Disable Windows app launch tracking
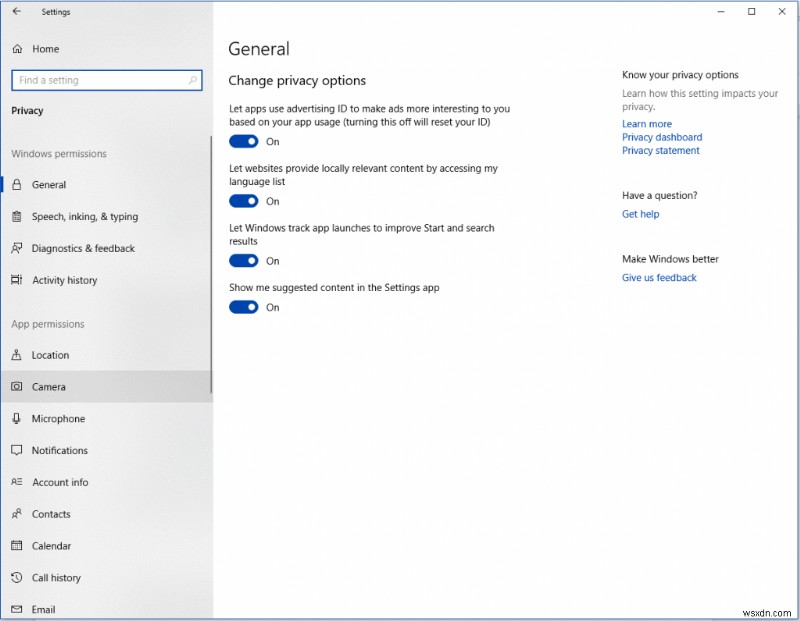This screenshot has width=800, height=621. click(x=245, y=261)
